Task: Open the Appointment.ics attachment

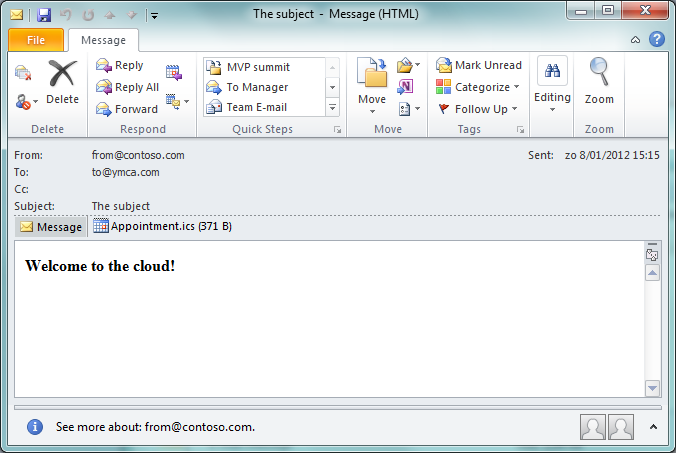Action: point(162,227)
